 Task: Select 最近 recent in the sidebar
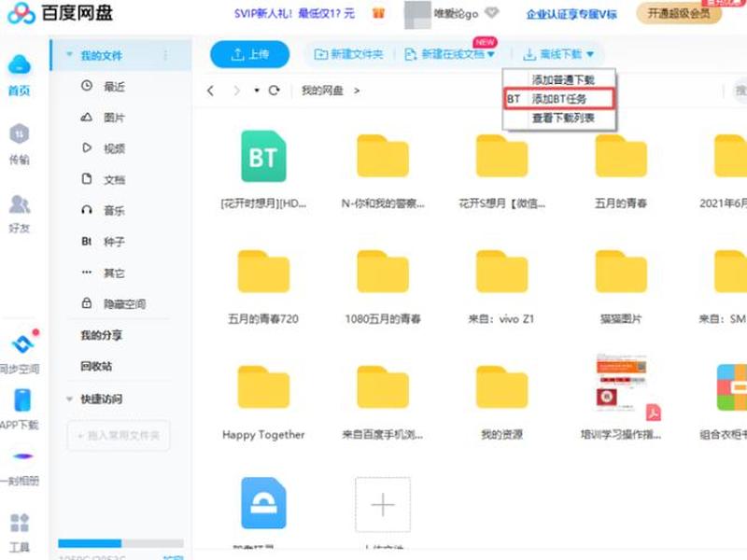click(114, 87)
